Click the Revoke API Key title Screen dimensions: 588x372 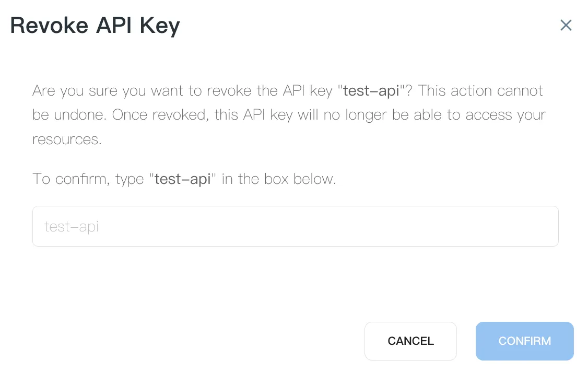point(95,25)
